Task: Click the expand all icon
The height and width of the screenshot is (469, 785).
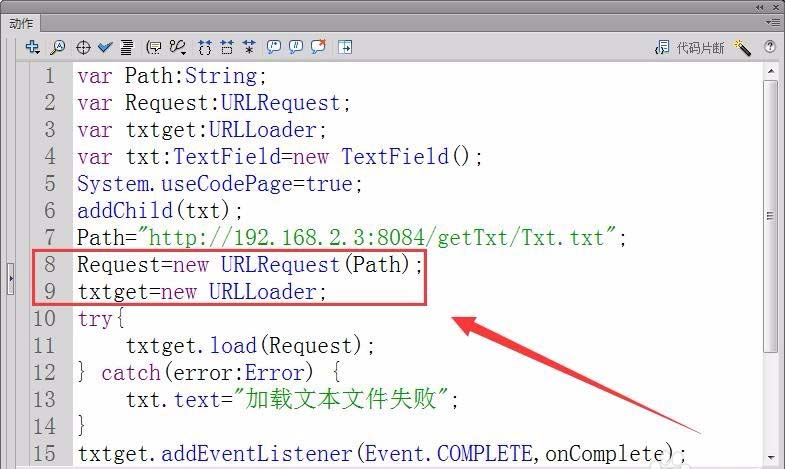Action: tap(249, 47)
